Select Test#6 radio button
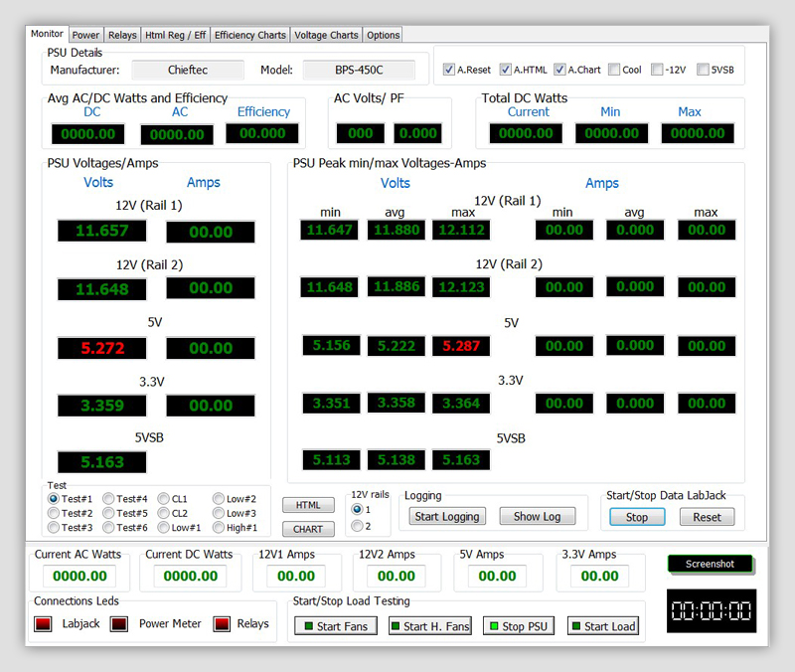Image resolution: width=795 pixels, height=672 pixels. point(108,528)
